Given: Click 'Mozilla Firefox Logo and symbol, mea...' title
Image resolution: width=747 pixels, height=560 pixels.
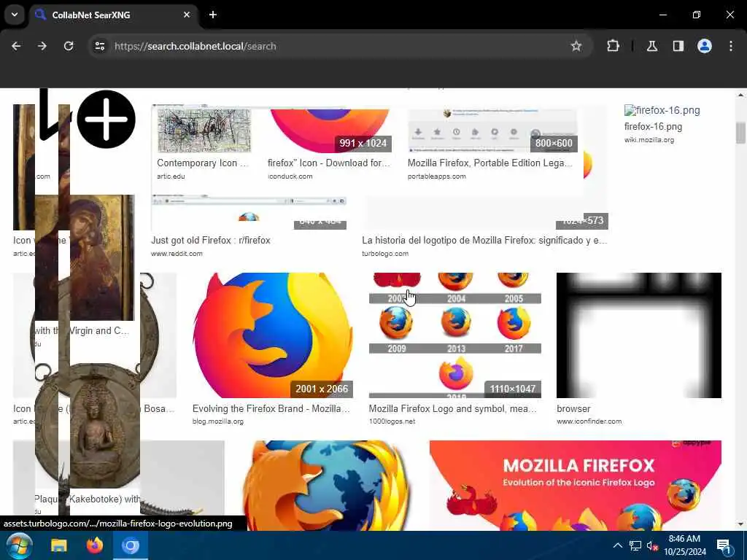Looking at the screenshot, I should click(453, 408).
